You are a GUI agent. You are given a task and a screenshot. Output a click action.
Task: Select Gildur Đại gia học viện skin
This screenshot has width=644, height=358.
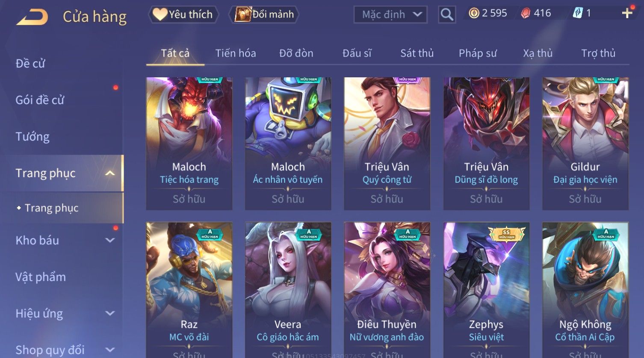coord(585,144)
